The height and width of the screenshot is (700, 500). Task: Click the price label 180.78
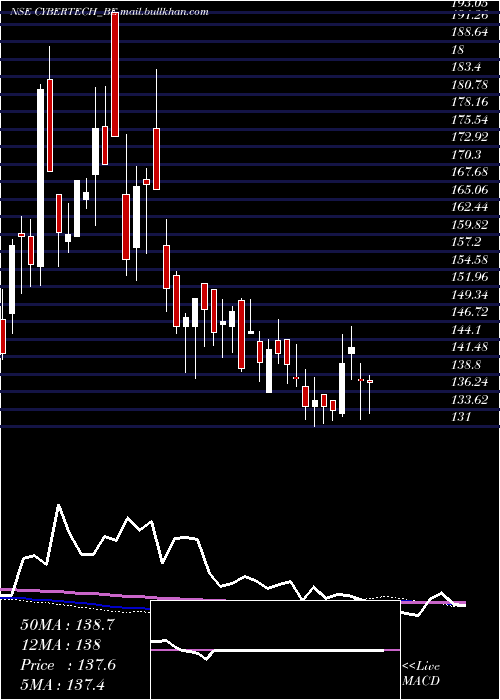click(471, 84)
